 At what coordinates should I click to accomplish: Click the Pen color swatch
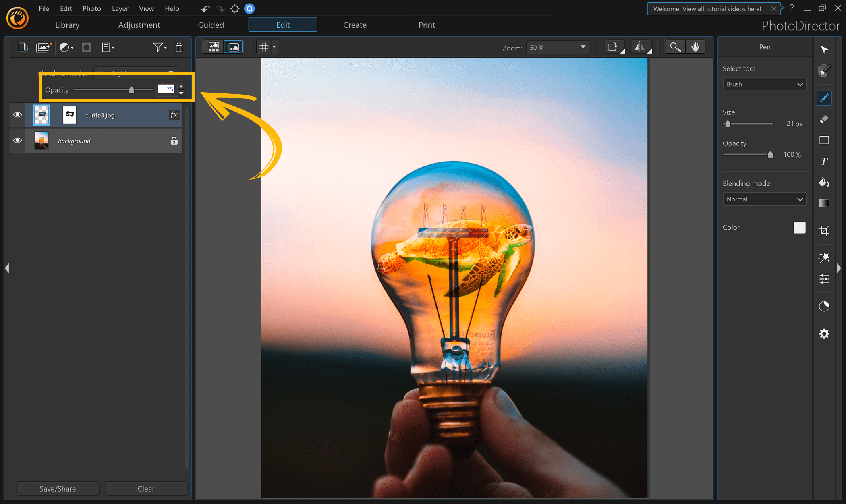pyautogui.click(x=799, y=228)
